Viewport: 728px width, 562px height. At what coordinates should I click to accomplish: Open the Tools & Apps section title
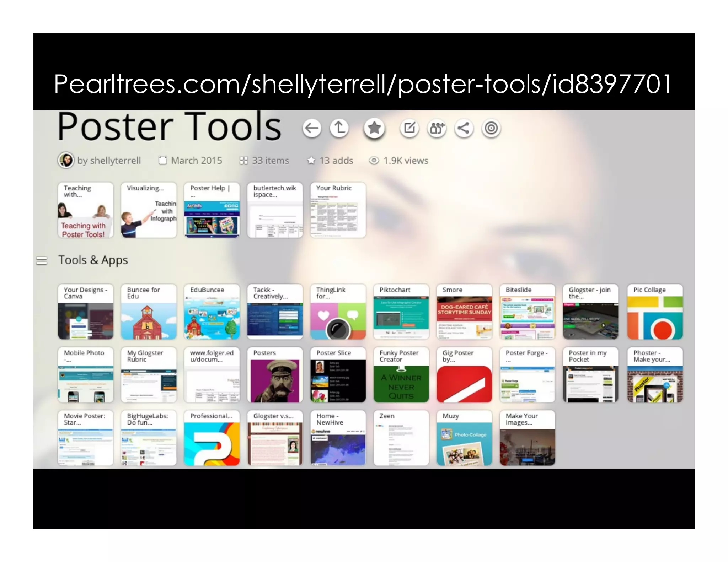93,260
